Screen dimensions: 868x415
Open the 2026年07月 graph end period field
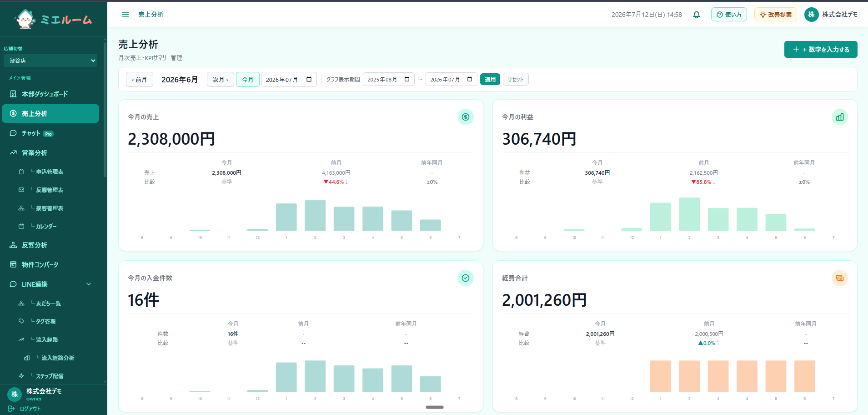pos(451,80)
